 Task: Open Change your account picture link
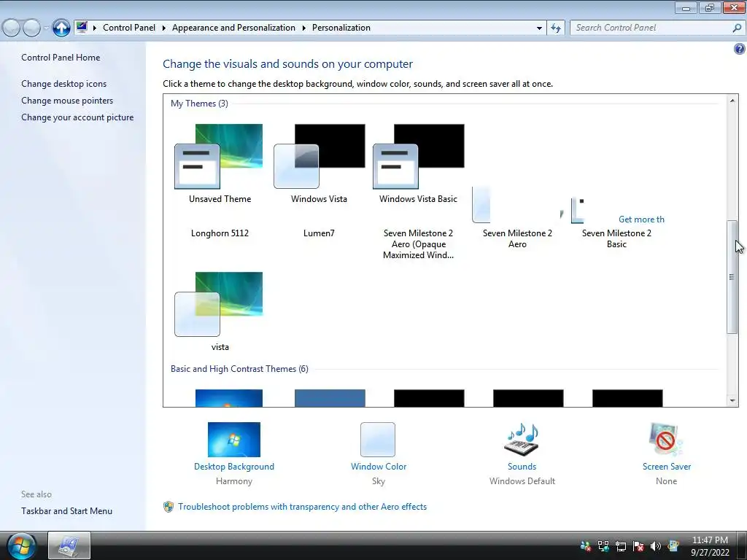point(77,117)
